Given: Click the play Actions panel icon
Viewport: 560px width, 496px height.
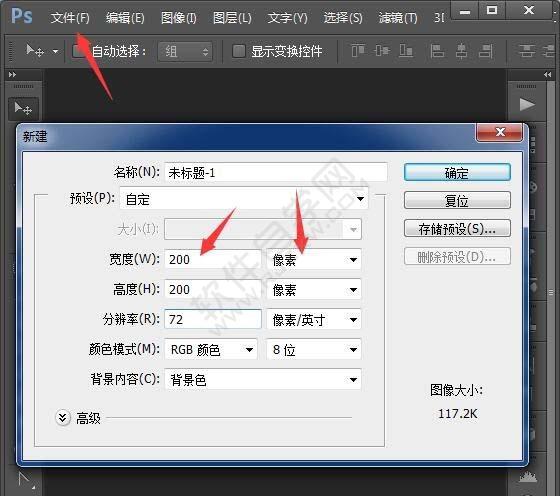Looking at the screenshot, I should tap(527, 105).
